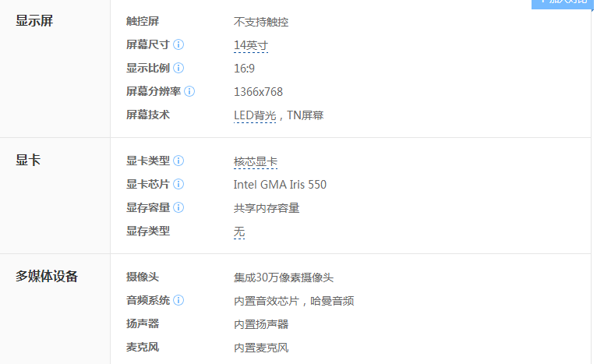
Task: Open info icon next to 屏幕分辨率
Action: [x=189, y=91]
